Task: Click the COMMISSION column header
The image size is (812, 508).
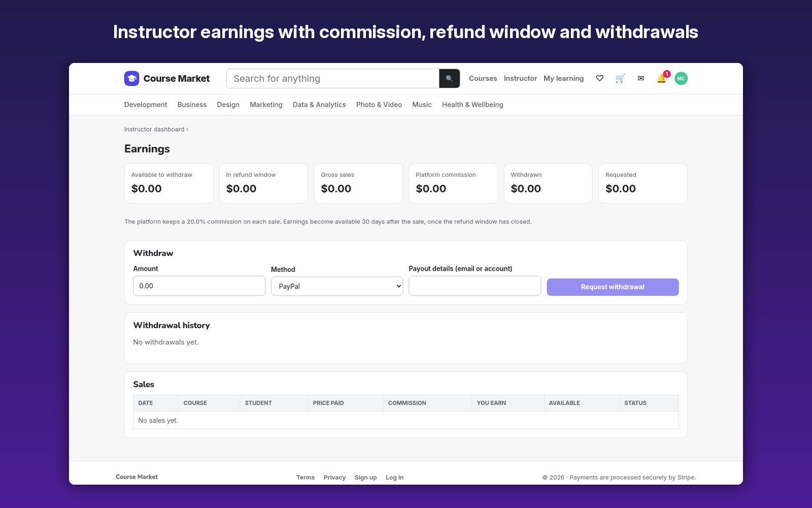Action: click(427, 403)
